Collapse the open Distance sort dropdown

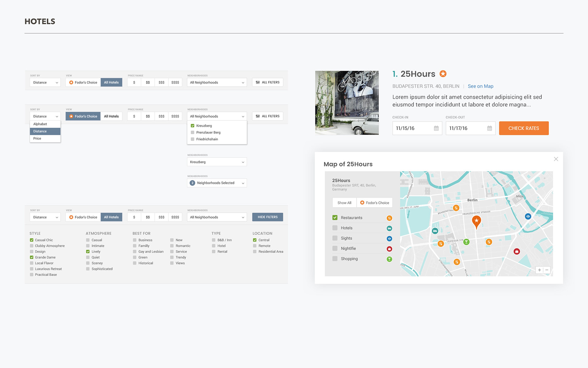click(x=45, y=116)
